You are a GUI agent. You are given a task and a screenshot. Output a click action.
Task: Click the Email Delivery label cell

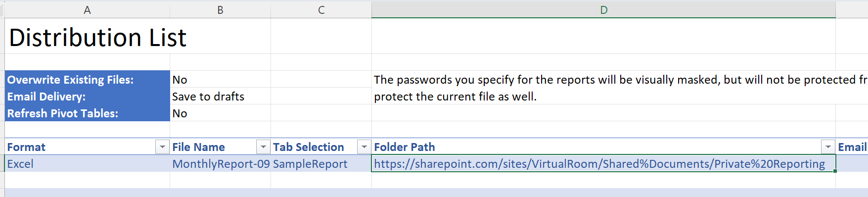(x=87, y=96)
